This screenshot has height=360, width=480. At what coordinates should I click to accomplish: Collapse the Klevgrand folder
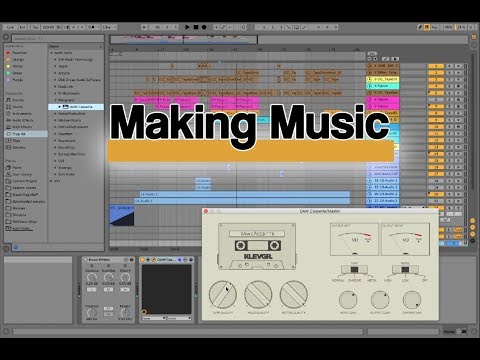click(x=56, y=100)
